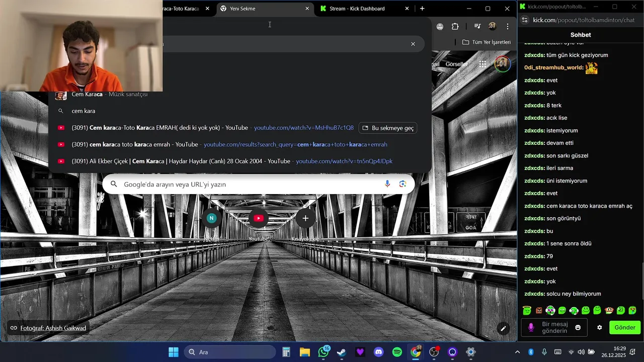The image size is (644, 362).
Task: Pick the angry brown block emote
Action: (x=539, y=311)
